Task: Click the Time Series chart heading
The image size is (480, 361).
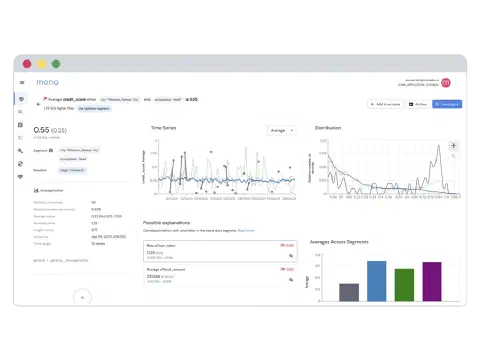Action: pos(163,128)
